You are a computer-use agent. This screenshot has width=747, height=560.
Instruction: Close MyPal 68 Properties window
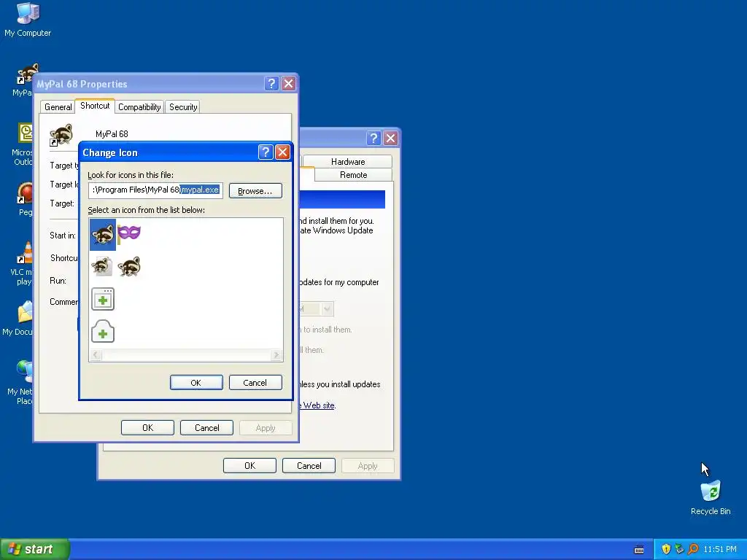289,84
